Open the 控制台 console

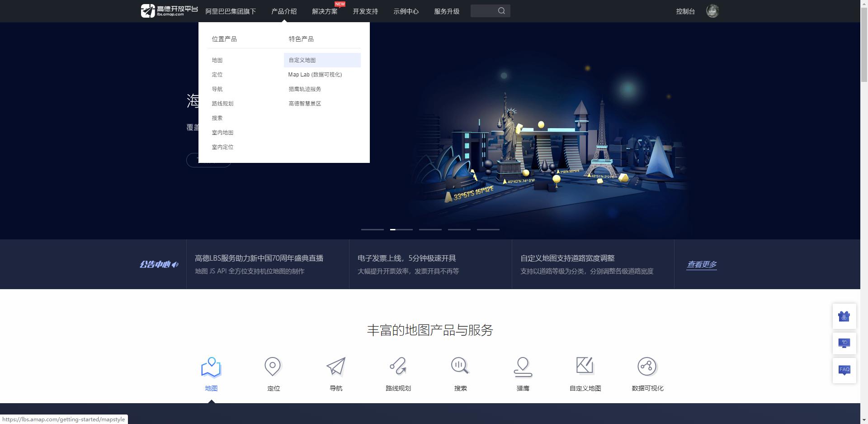click(685, 11)
